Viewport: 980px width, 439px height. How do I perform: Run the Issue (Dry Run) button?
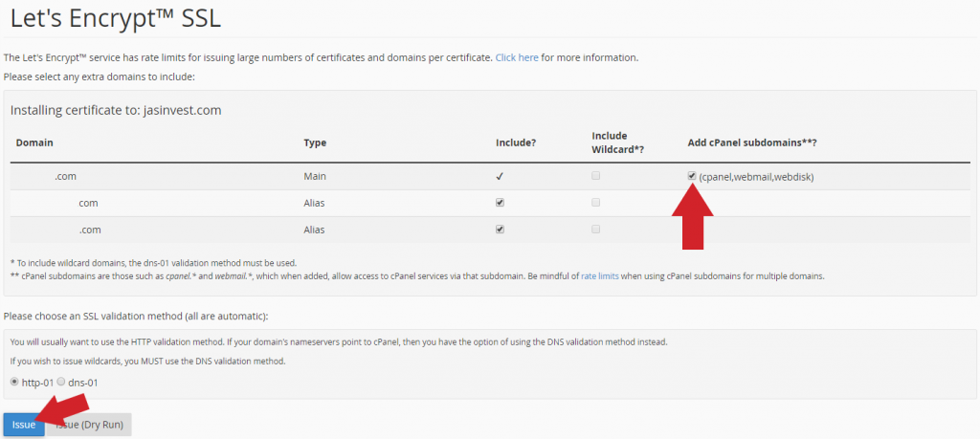[89, 425]
